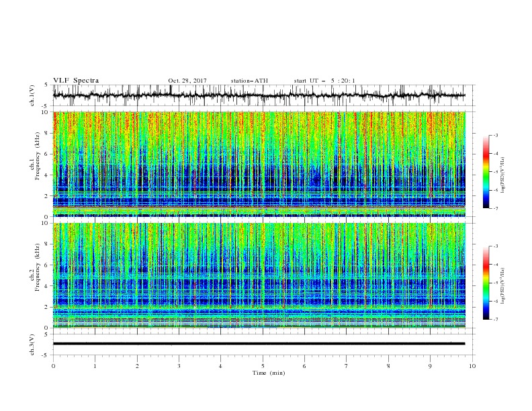Viewport: 532px width, 411px height.
Task: Click the "0" tick on the time axis
Action: coord(53,366)
